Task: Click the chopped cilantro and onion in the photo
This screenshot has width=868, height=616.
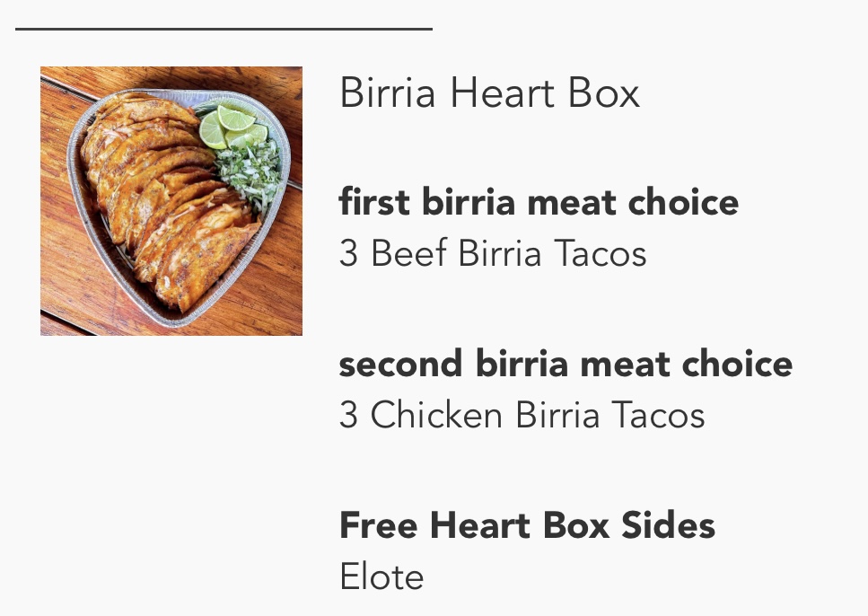Action: (251, 173)
